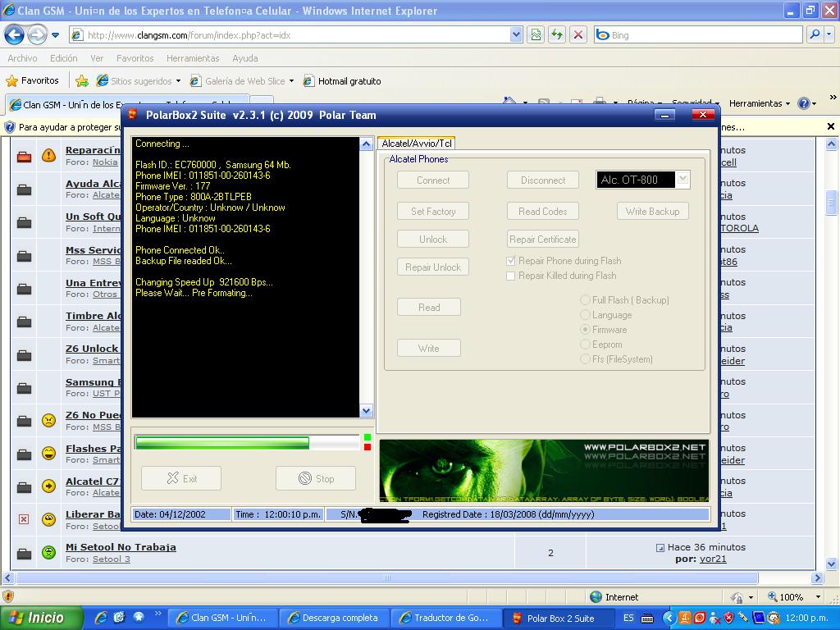Click the Internet Explorer back arrow button
840x630 pixels.
point(14,34)
